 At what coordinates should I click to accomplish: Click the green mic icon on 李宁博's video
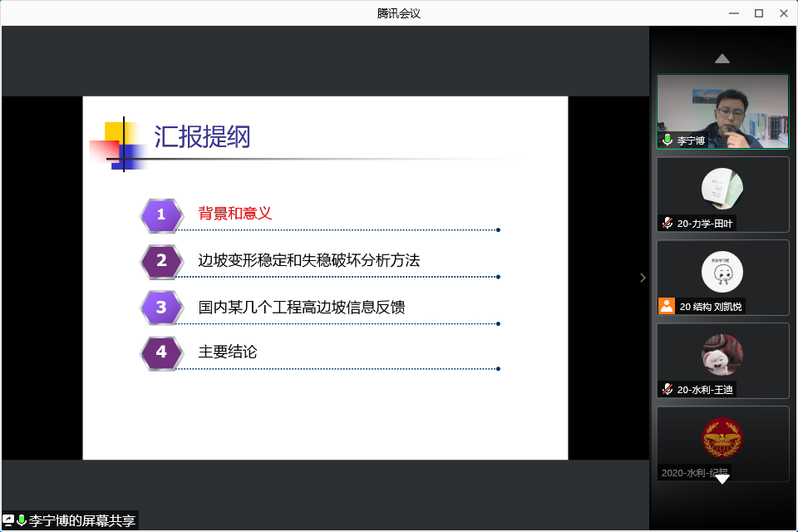[667, 140]
